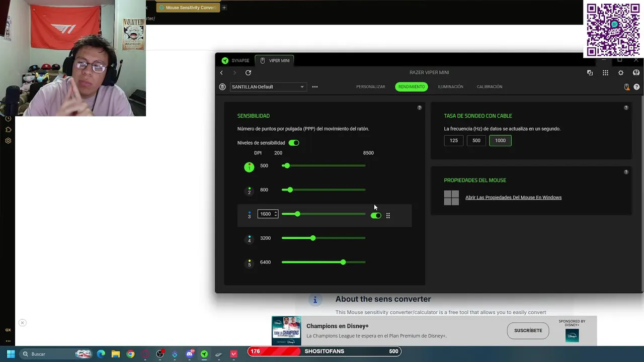Go back with the Synapse back arrow

click(x=221, y=73)
